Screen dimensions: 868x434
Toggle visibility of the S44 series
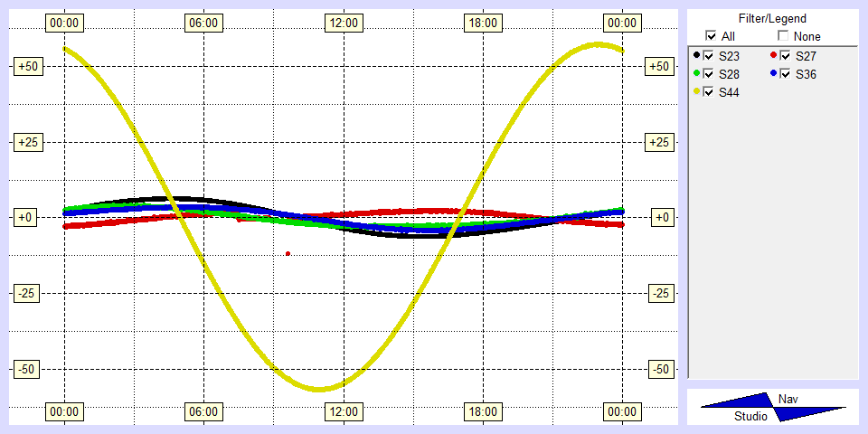[709, 91]
